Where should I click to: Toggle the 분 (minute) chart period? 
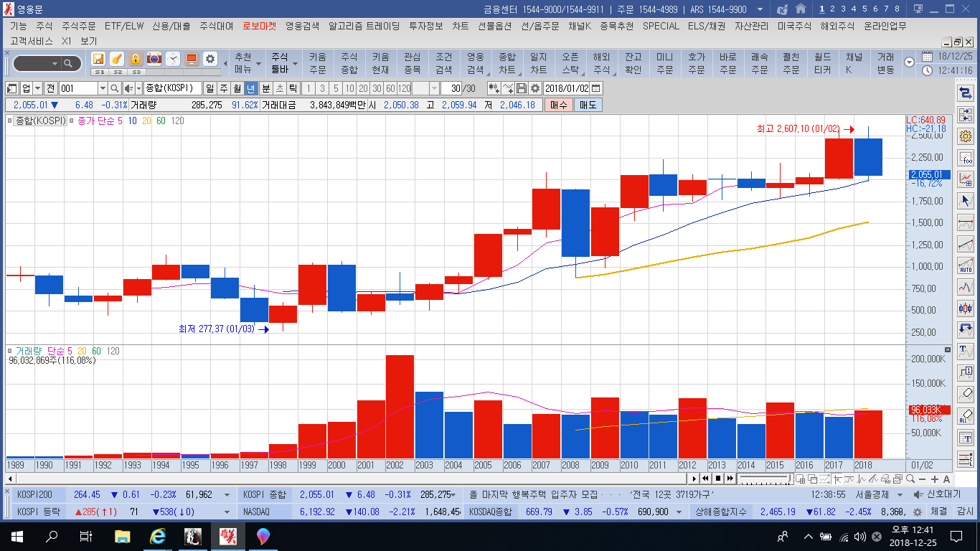pyautogui.click(x=265, y=88)
